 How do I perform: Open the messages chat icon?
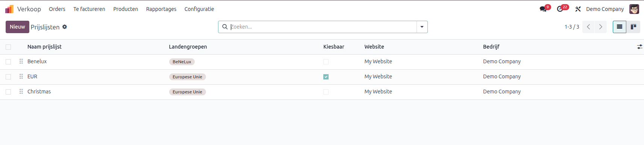(543, 9)
